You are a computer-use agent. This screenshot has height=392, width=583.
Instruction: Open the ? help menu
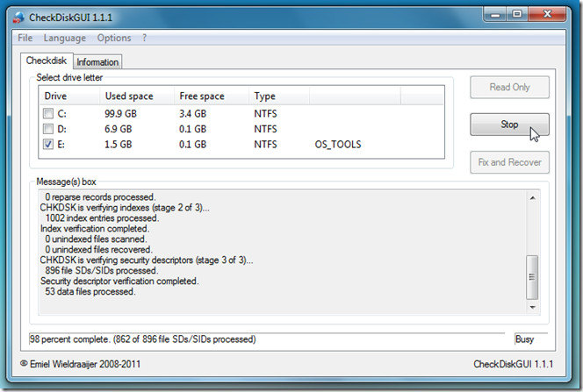[144, 38]
